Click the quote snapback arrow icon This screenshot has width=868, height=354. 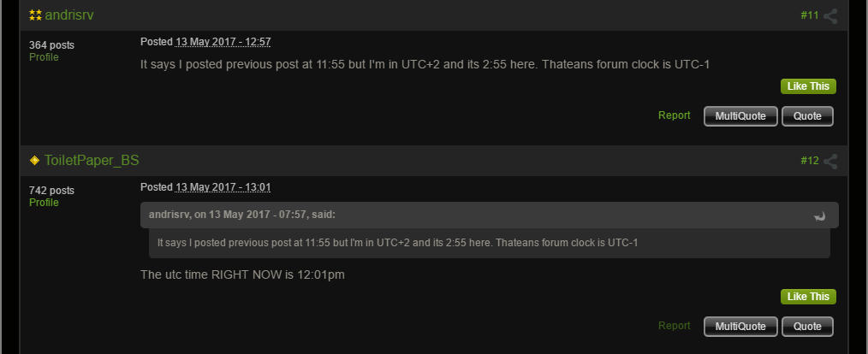819,215
